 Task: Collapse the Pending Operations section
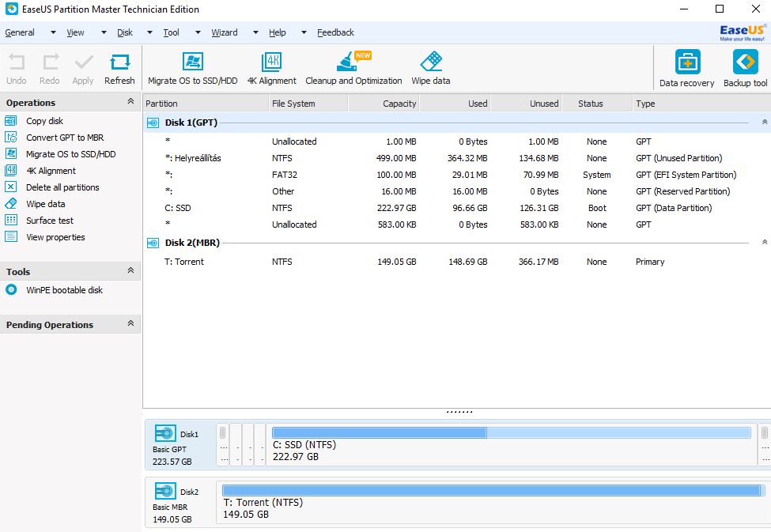[130, 324]
